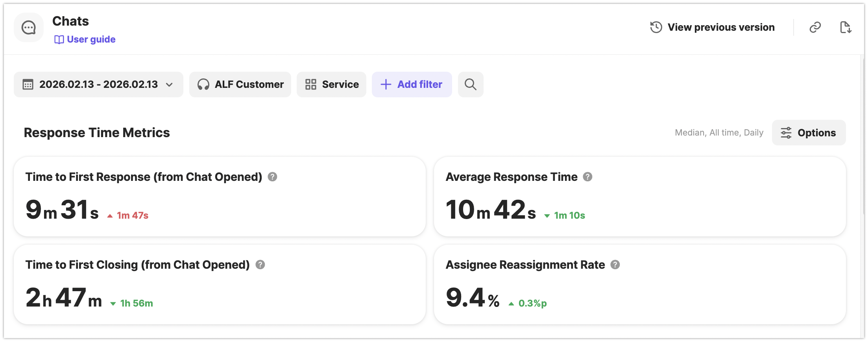Click the ALF Customer filter chip

(x=240, y=84)
